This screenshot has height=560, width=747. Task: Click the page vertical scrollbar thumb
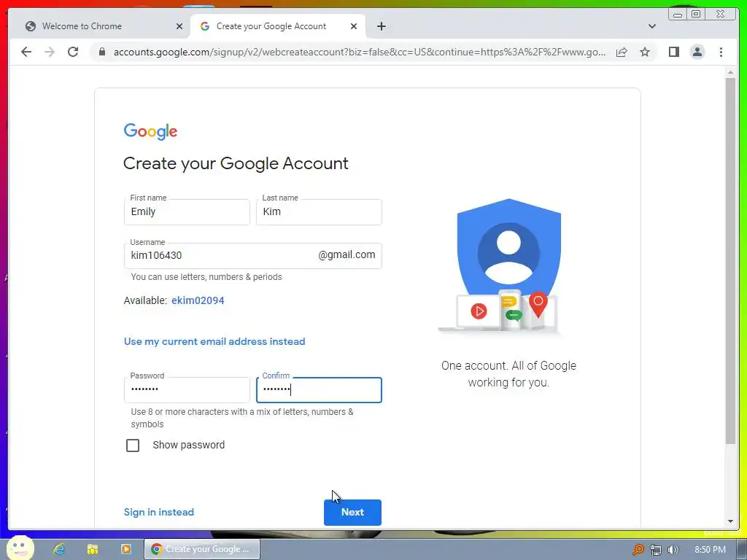730,261
